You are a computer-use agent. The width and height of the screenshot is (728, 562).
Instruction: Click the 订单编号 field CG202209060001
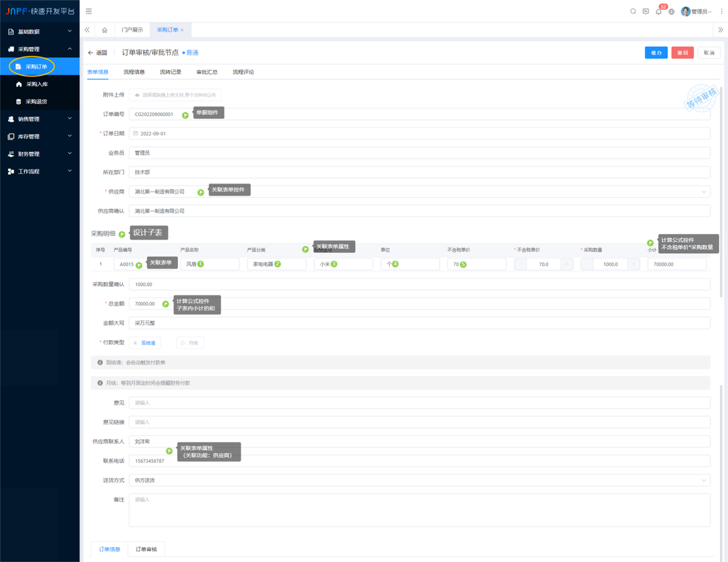[x=419, y=114]
